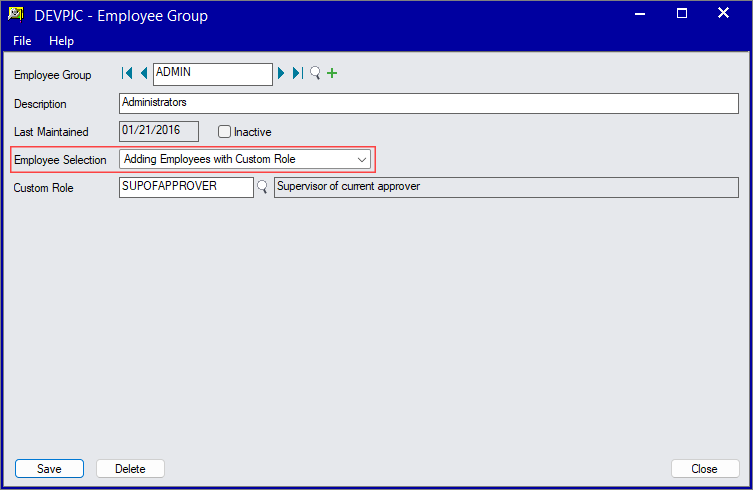
Task: Click the green plus New icon
Action: click(x=332, y=73)
